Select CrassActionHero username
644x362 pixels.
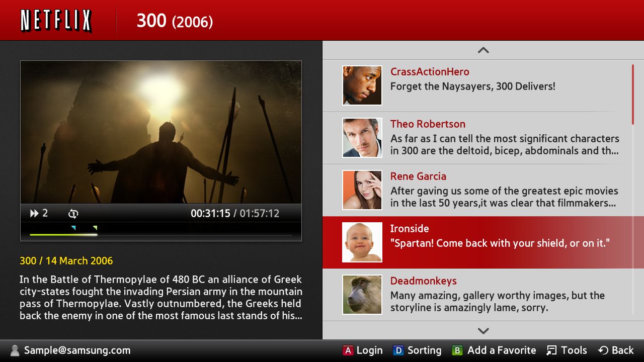coord(430,72)
